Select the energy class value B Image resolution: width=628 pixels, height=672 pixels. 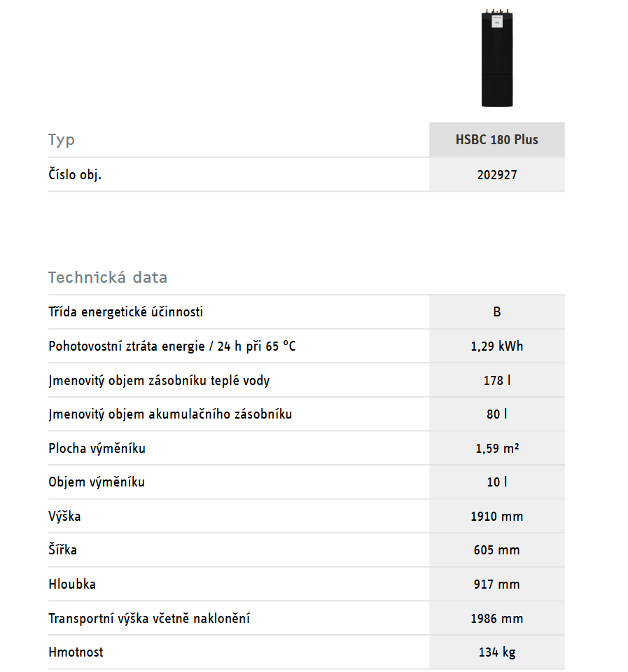tap(496, 312)
